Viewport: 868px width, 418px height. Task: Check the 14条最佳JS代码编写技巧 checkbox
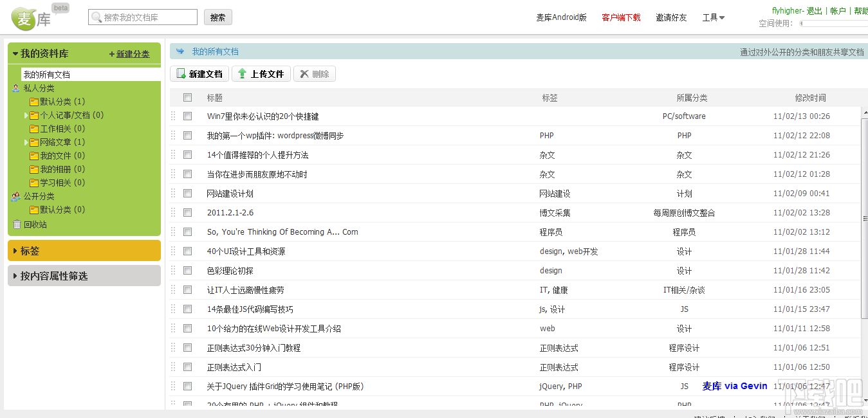click(187, 309)
